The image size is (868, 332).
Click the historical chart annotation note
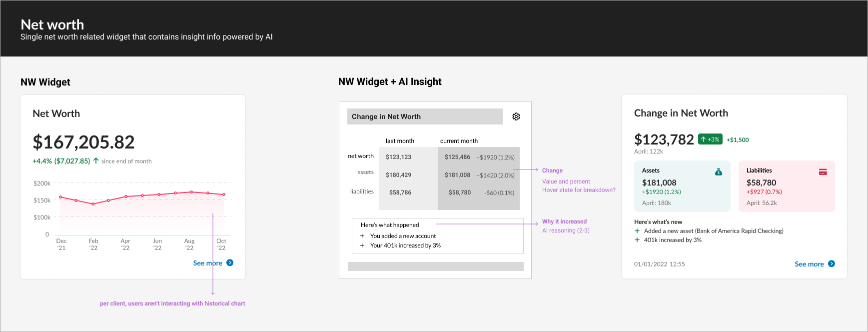tap(172, 303)
